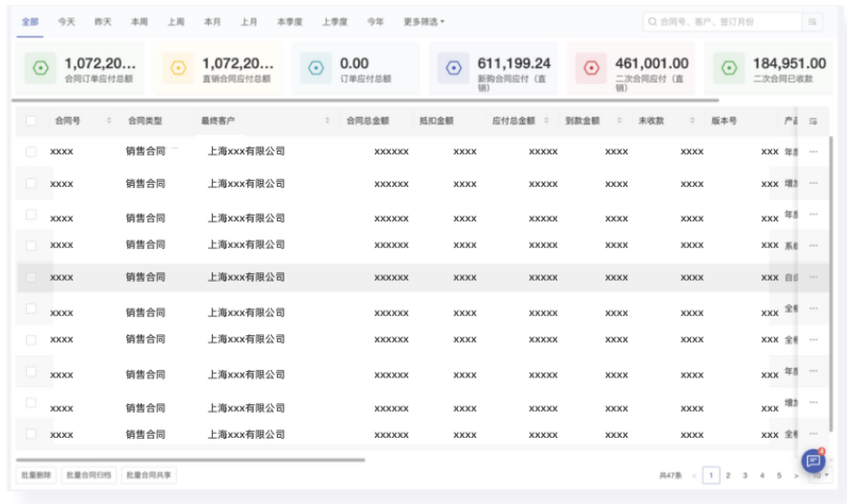Screen dimensions: 847x504
Task: Select the 本季度 filter tab
Action: (288, 21)
